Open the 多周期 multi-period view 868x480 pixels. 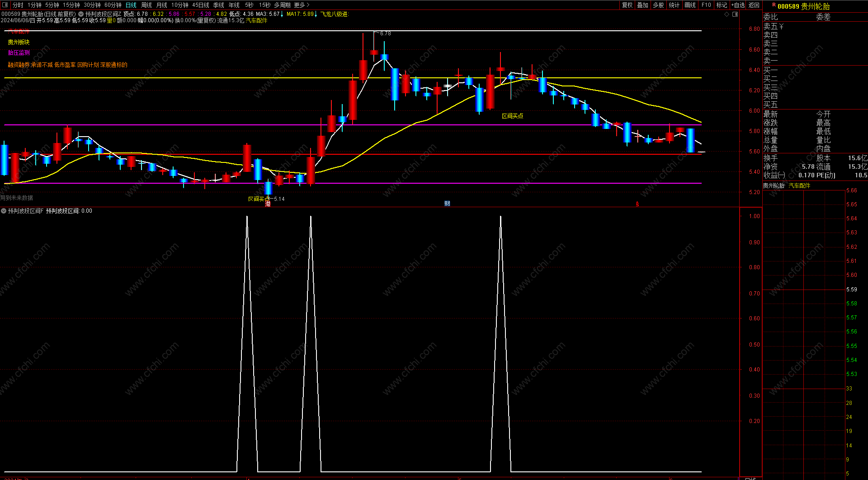(x=283, y=5)
